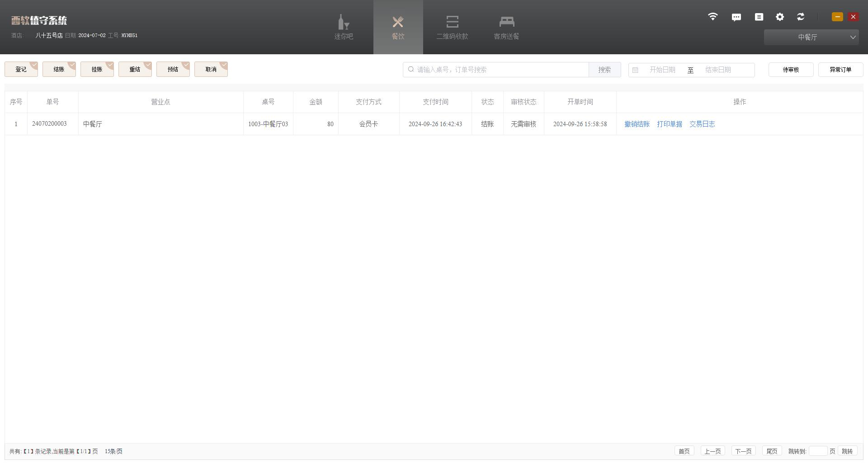Click the 打印单据 link

pos(669,124)
